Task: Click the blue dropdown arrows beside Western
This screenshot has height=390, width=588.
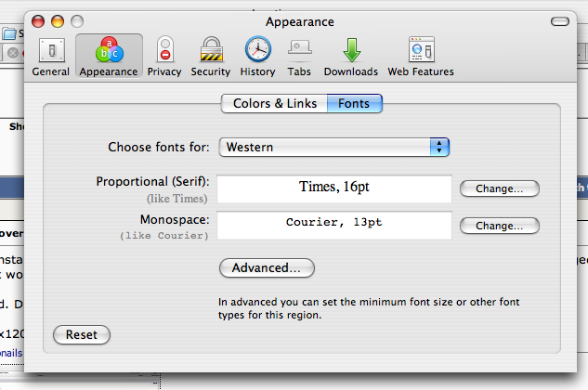Action: point(439,147)
